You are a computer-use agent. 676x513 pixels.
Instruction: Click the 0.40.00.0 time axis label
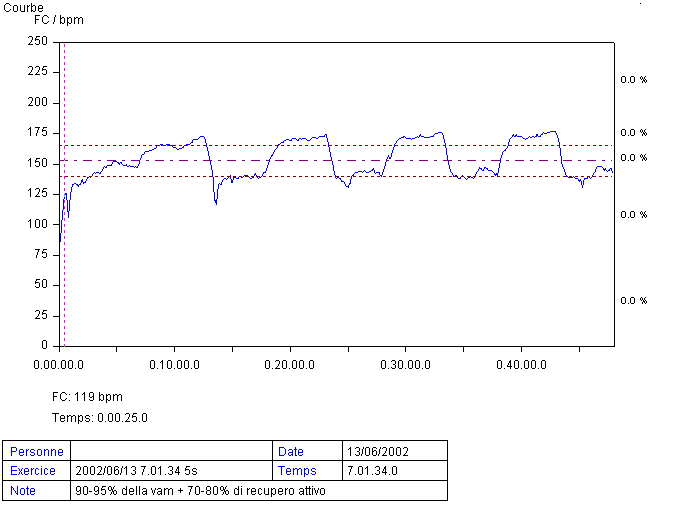(520, 364)
